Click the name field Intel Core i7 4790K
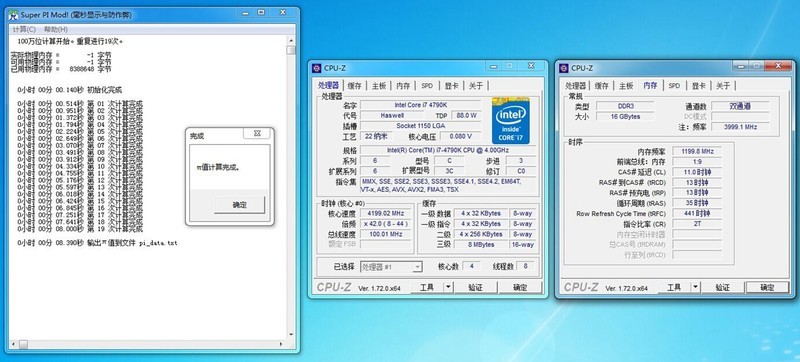800x362 pixels. point(420,105)
